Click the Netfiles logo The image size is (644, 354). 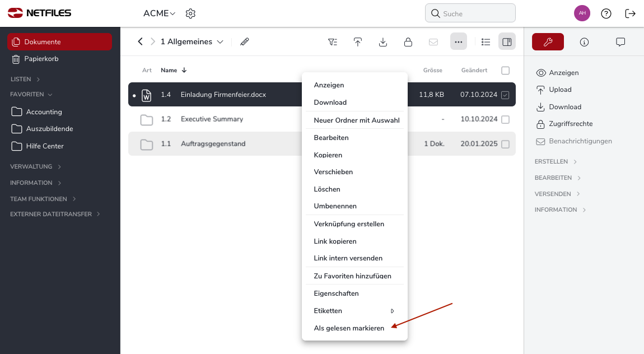pyautogui.click(x=39, y=13)
